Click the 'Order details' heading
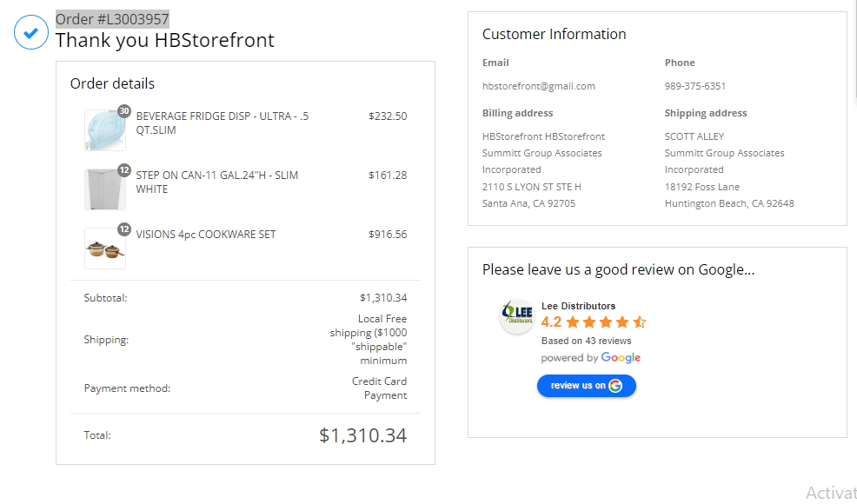The width and height of the screenshot is (857, 504). pyautogui.click(x=112, y=83)
